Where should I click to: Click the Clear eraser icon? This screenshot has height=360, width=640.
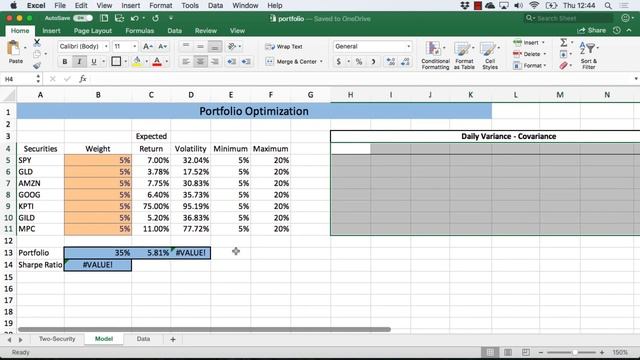click(x=564, y=65)
